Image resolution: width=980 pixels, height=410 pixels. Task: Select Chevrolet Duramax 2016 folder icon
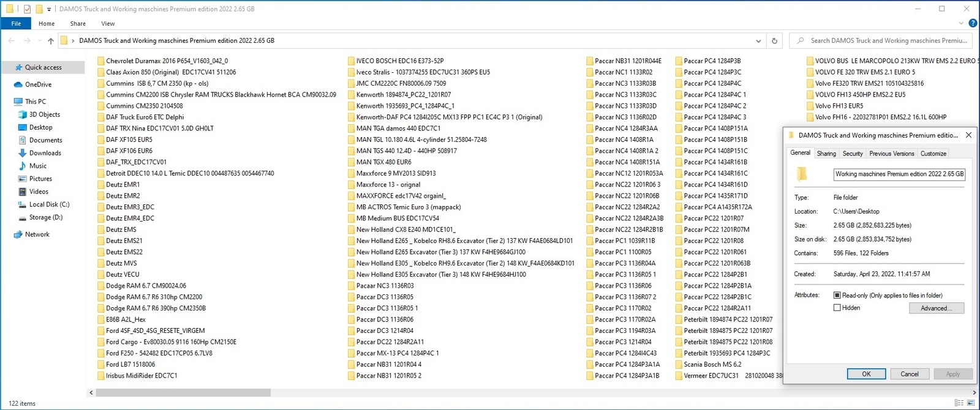(100, 61)
